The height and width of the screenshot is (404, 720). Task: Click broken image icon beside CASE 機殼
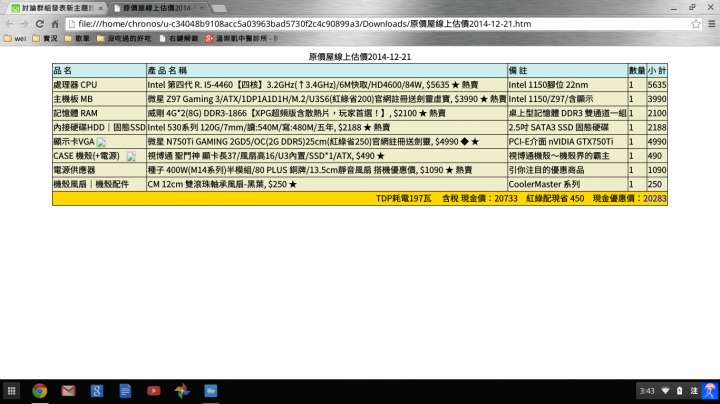click(131, 157)
